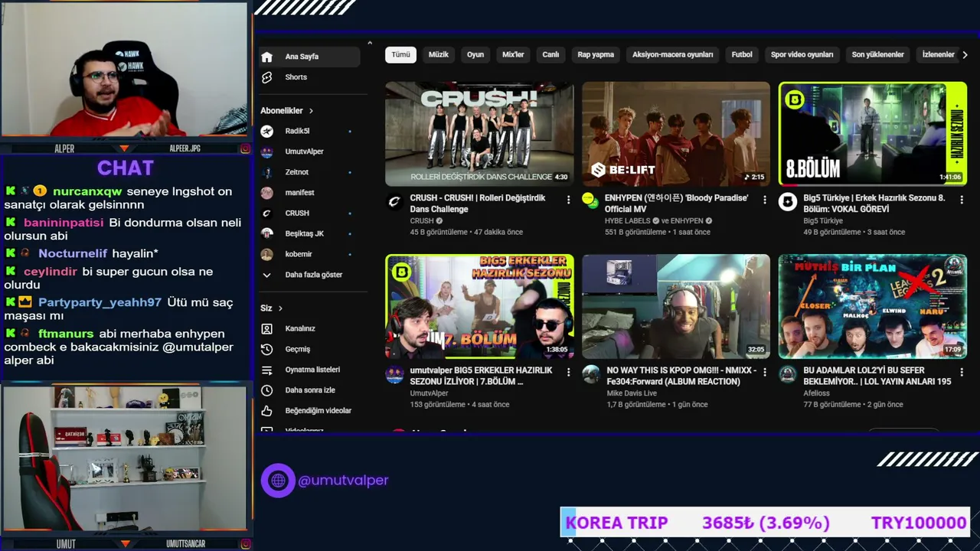
Task: Show more category chips with the right arrow
Action: 965,55
